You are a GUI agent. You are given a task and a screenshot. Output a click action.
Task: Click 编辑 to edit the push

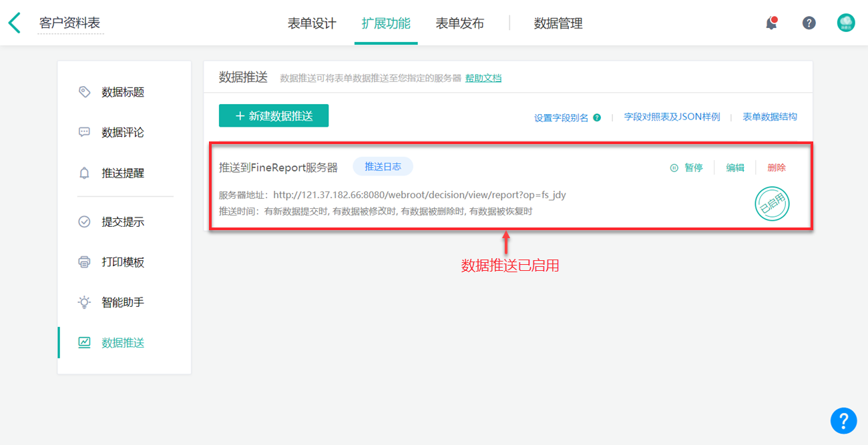tap(735, 167)
